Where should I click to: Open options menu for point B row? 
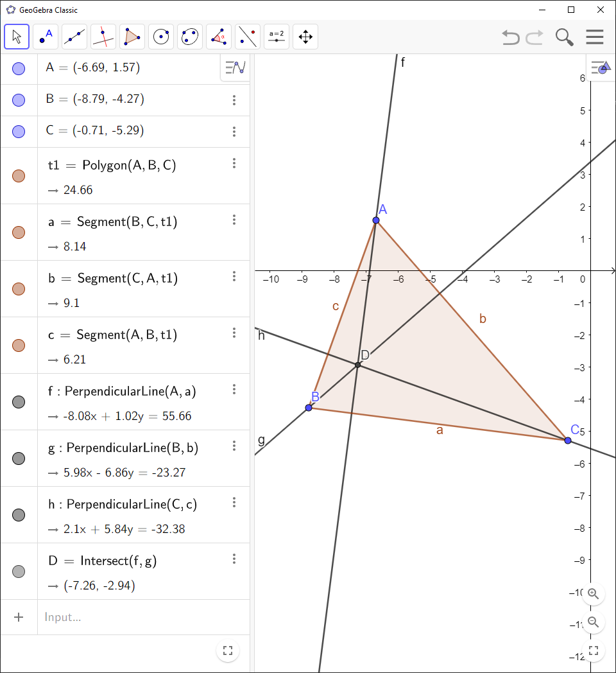point(234,100)
